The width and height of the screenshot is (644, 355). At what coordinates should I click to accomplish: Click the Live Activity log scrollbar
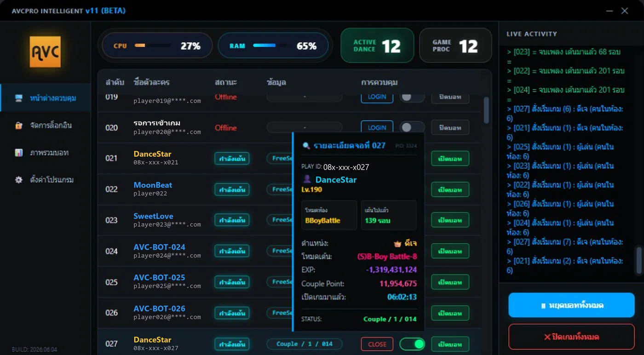638,260
